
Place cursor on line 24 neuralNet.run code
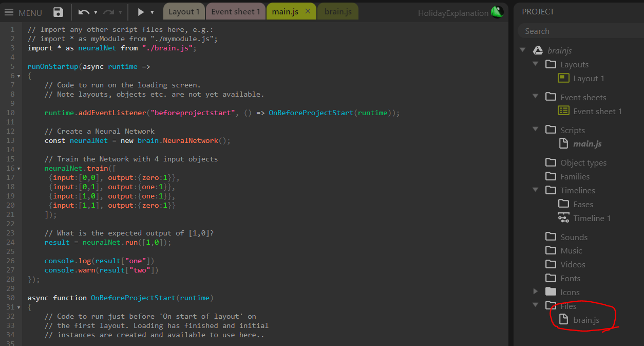127,242
